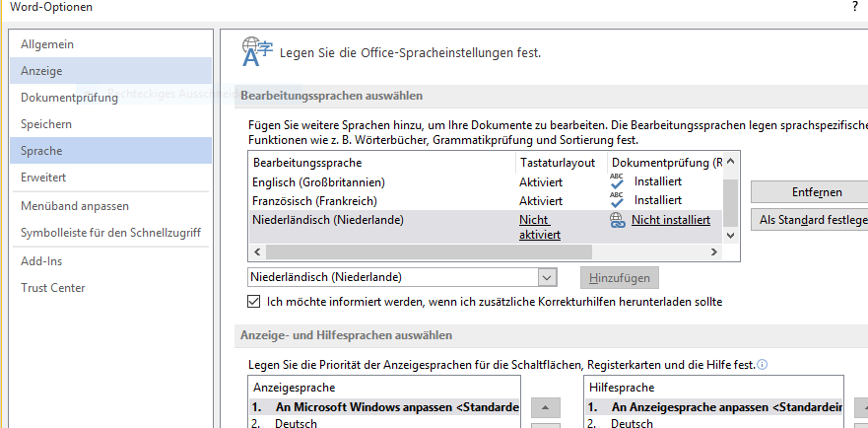The image size is (868, 428).
Task: Open the Niederländisch (Niederlande) language dropdown
Action: 547,277
